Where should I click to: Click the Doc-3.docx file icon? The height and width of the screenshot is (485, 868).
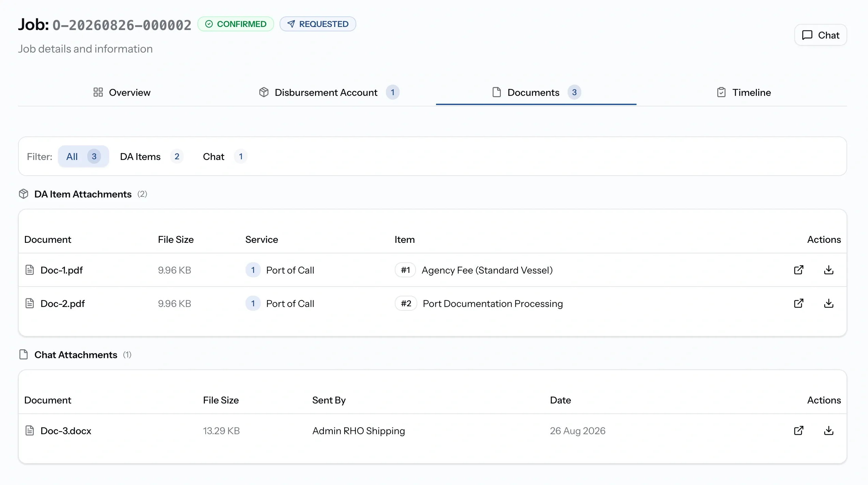coord(30,430)
